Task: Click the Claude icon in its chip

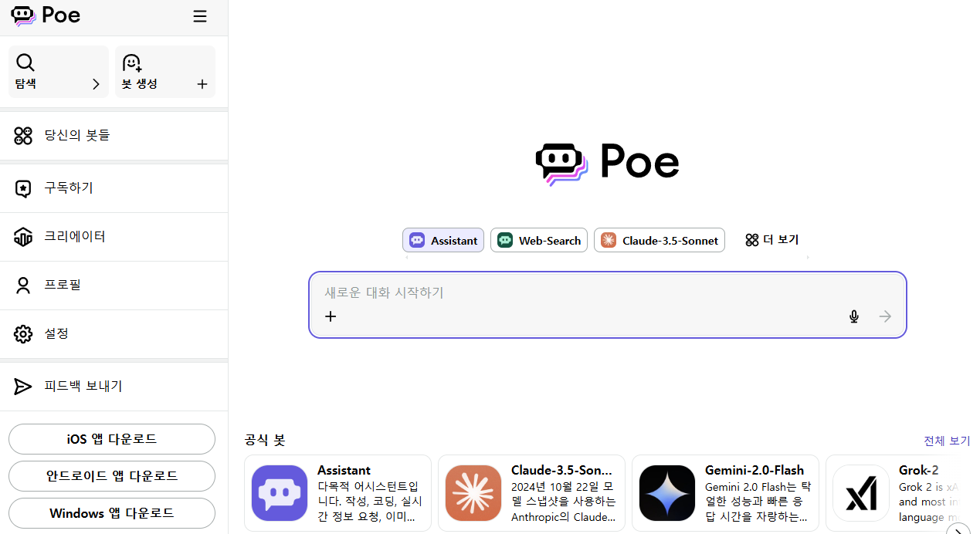Action: 609,240
